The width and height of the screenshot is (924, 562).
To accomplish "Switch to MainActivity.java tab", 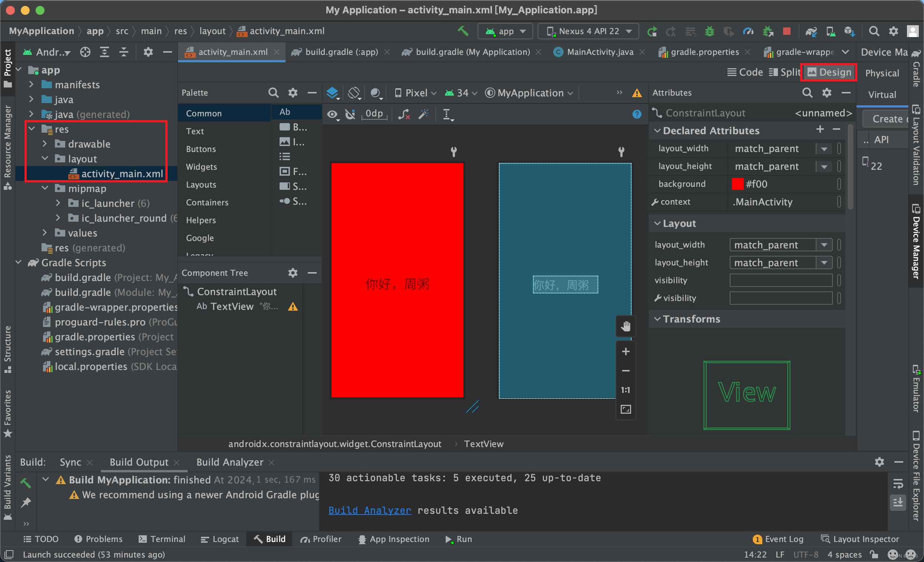I will click(x=600, y=52).
